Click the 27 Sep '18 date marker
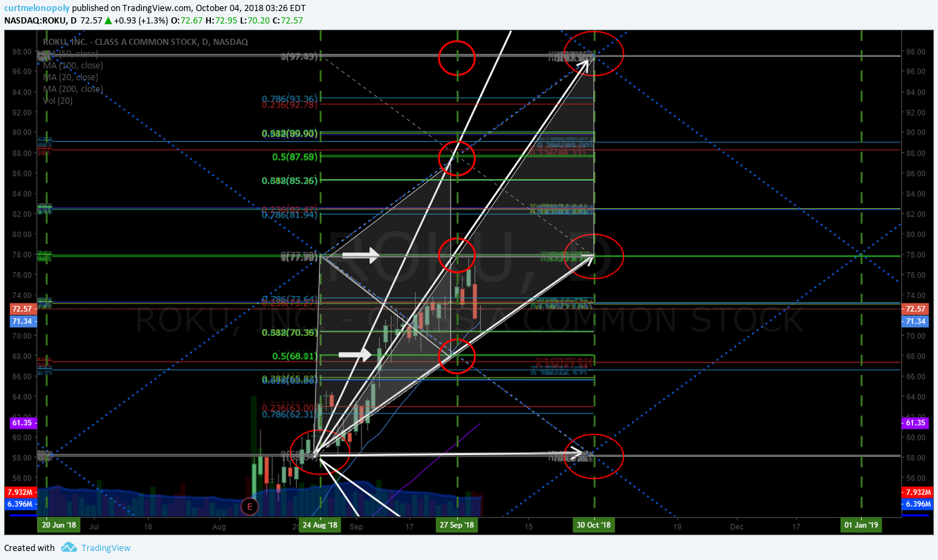The image size is (938, 560). (457, 525)
